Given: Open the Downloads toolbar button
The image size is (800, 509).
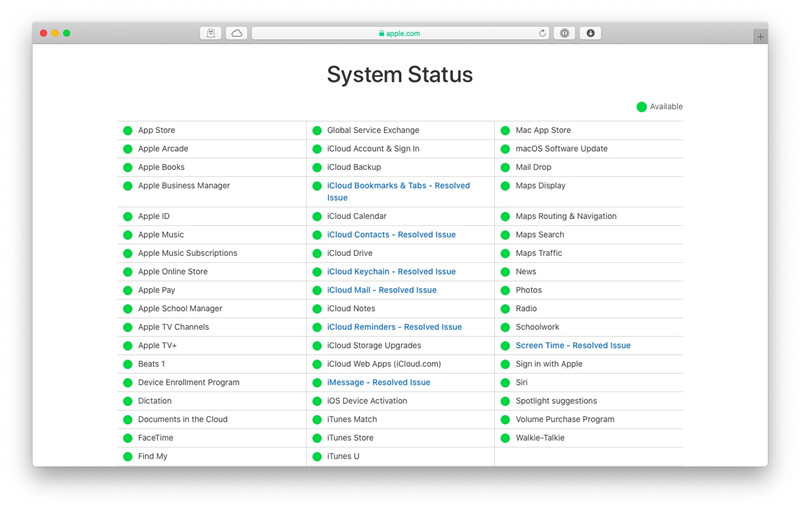Looking at the screenshot, I should point(590,33).
